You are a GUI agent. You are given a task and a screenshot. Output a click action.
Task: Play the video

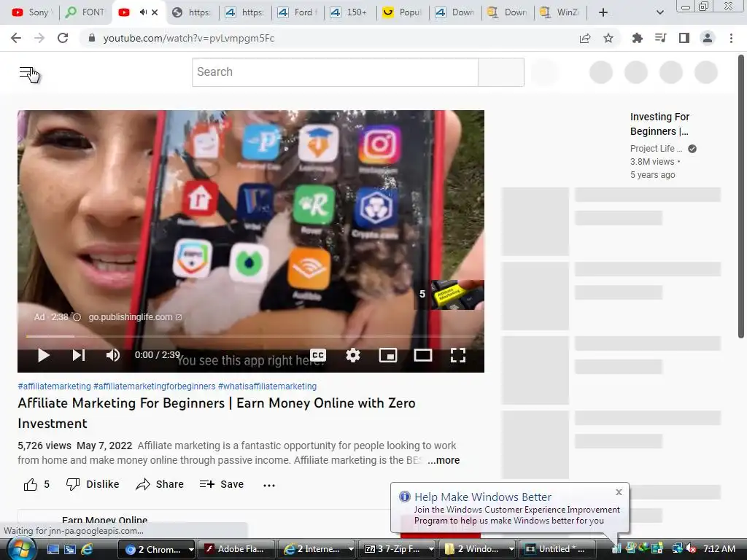(x=43, y=355)
